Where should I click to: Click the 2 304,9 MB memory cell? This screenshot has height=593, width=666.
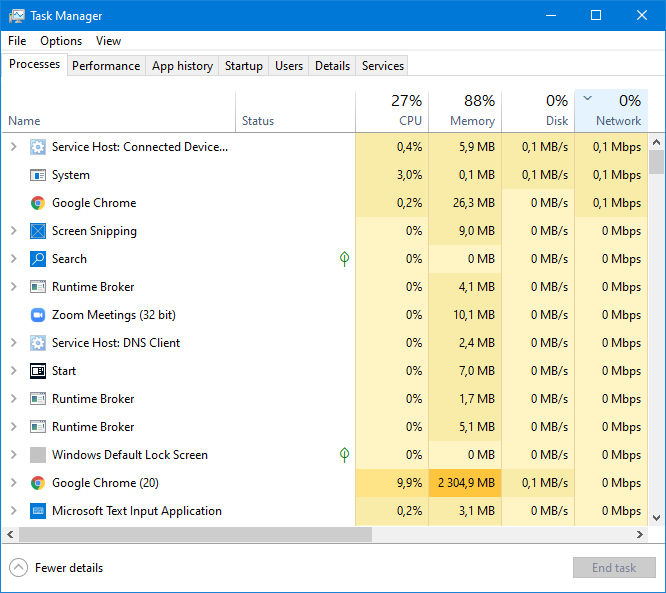[x=465, y=483]
